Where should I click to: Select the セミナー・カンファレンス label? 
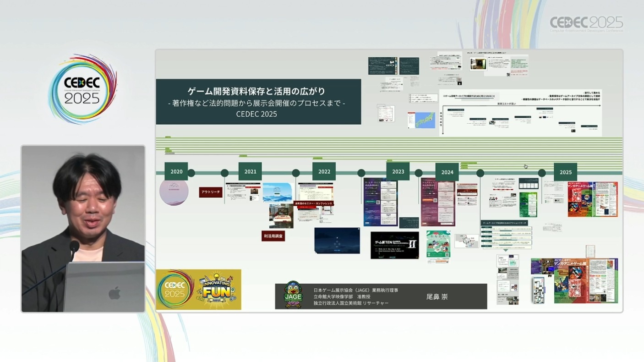click(314, 203)
